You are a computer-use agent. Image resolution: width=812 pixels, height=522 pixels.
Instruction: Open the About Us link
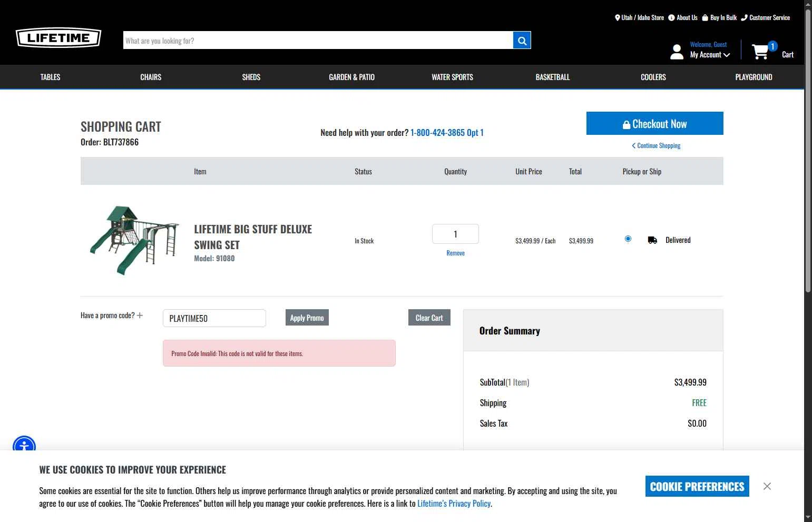click(683, 17)
